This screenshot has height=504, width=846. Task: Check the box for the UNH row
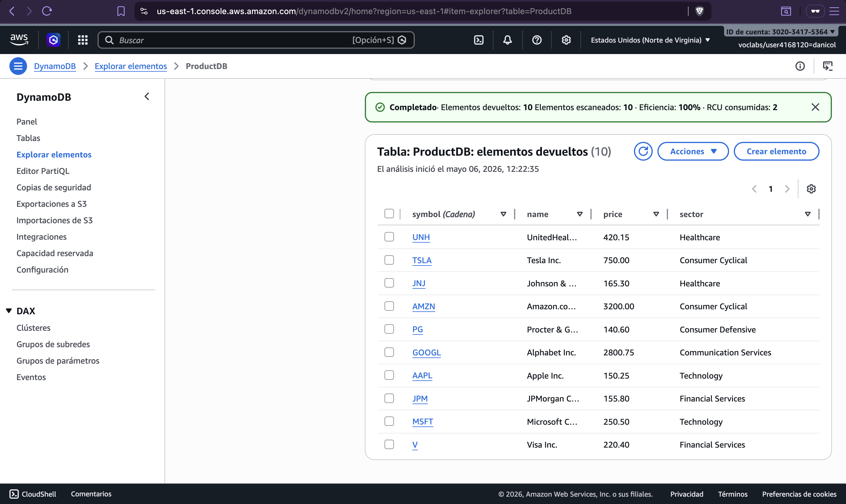389,237
